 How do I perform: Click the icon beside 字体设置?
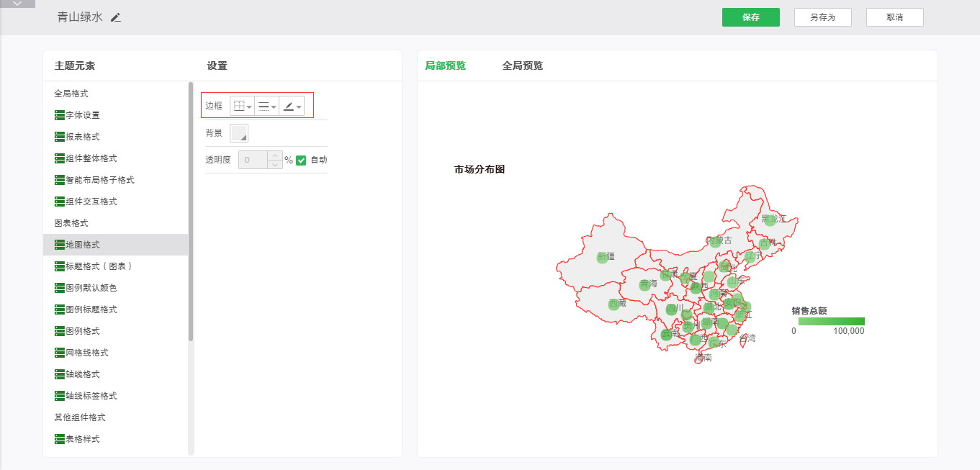pos(60,115)
